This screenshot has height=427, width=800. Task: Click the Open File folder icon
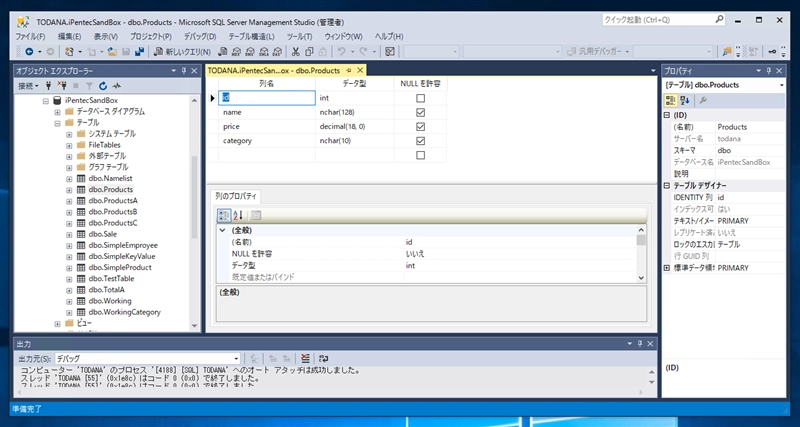pyautogui.click(x=112, y=52)
